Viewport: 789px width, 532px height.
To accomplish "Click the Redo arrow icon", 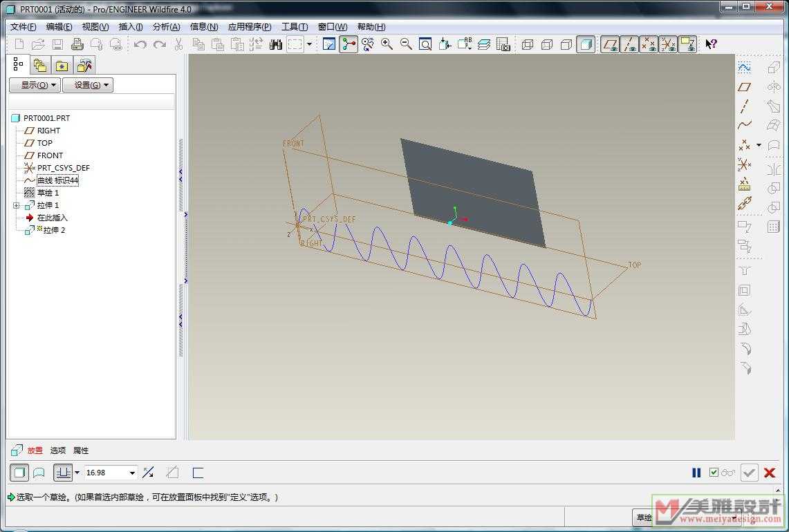I will tap(160, 44).
